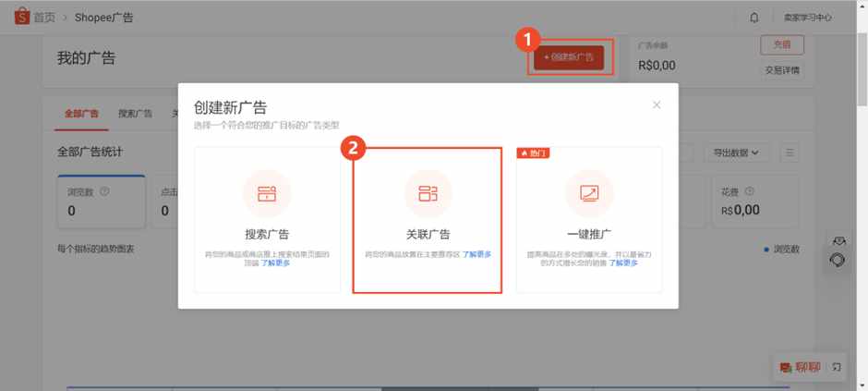The image size is (868, 391).
Task: Go to 首页 breadcrumb link
Action: coord(45,18)
